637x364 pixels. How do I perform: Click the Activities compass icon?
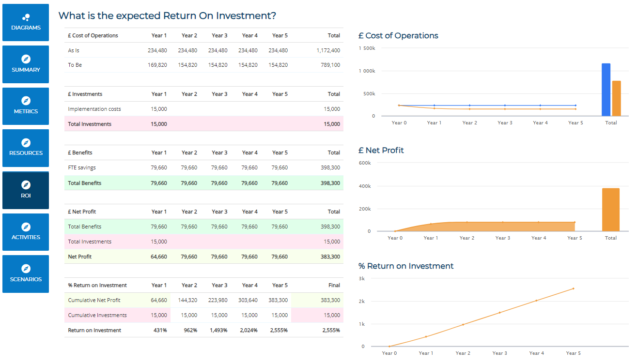click(x=26, y=227)
